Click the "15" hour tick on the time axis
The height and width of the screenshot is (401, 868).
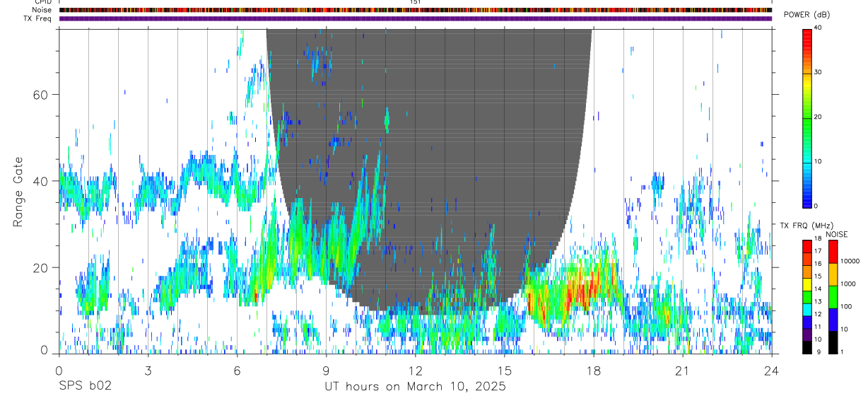tap(504, 370)
